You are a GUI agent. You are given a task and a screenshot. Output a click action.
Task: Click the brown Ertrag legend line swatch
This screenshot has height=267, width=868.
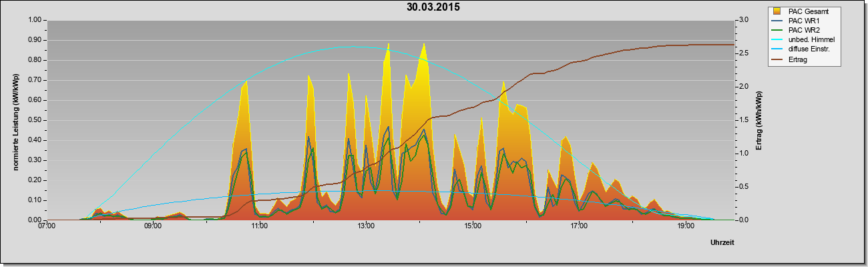coord(777,58)
